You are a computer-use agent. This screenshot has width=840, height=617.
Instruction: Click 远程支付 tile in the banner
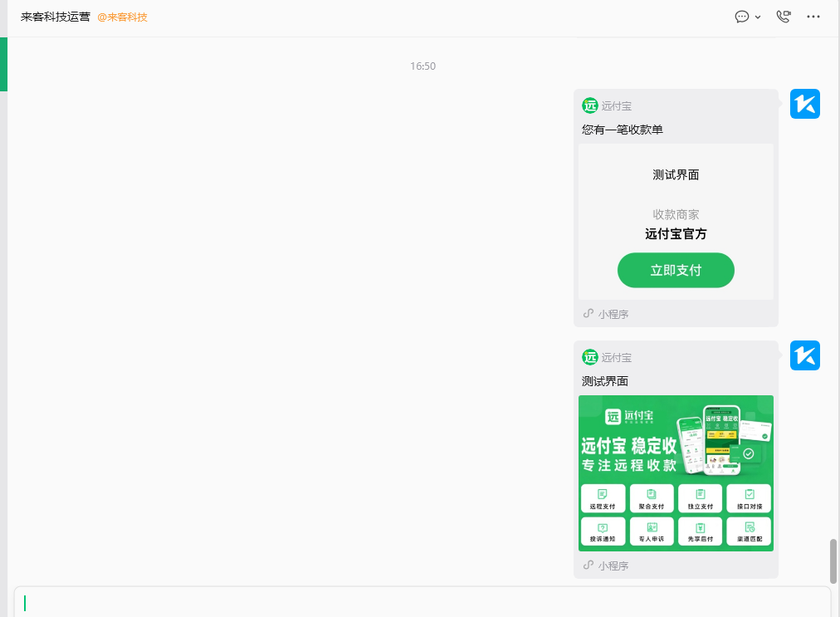click(603, 498)
